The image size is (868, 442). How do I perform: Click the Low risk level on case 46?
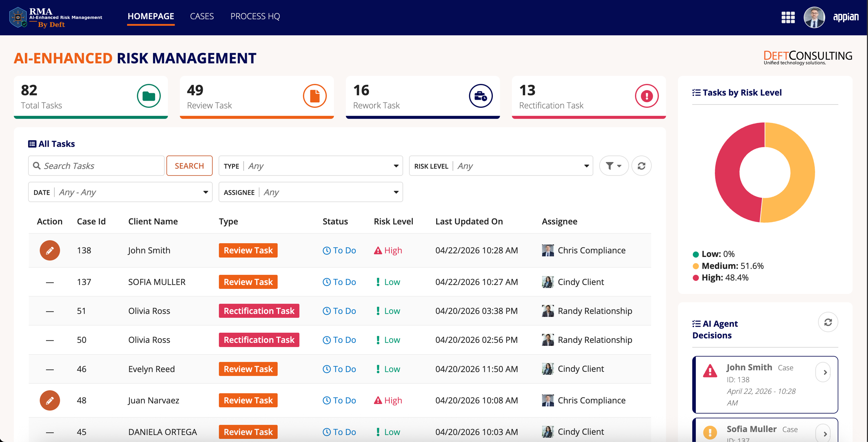click(388, 369)
